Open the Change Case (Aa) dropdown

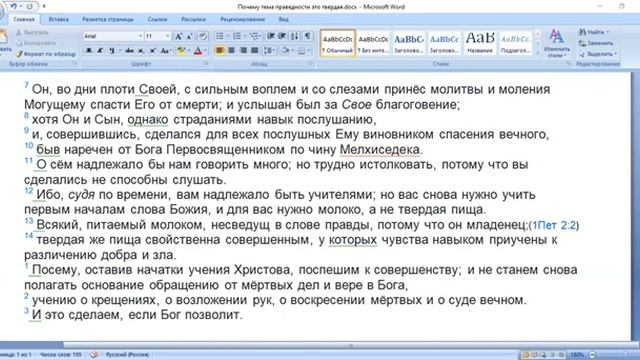pos(165,51)
